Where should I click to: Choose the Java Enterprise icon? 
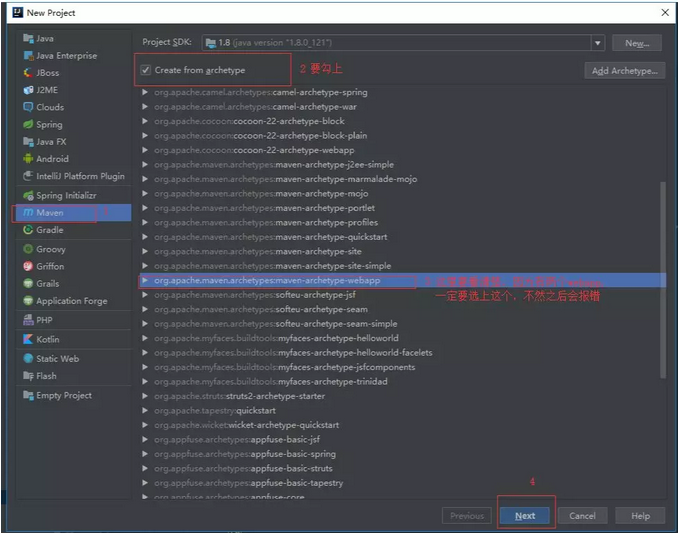pyautogui.click(x=28, y=56)
